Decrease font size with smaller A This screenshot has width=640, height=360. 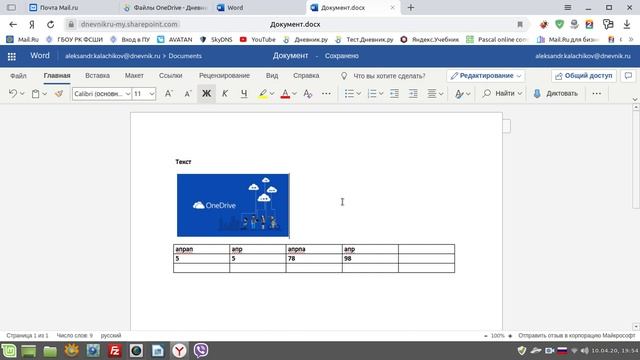(x=187, y=93)
